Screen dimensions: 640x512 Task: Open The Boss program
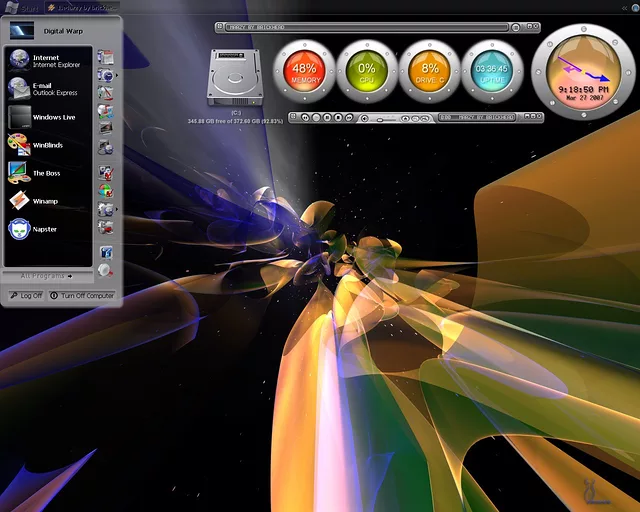(x=45, y=173)
